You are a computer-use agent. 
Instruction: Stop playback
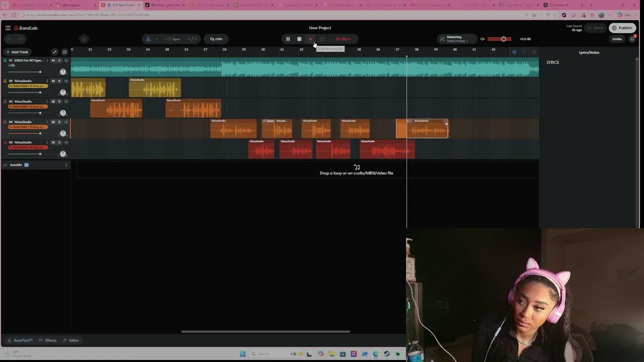299,39
